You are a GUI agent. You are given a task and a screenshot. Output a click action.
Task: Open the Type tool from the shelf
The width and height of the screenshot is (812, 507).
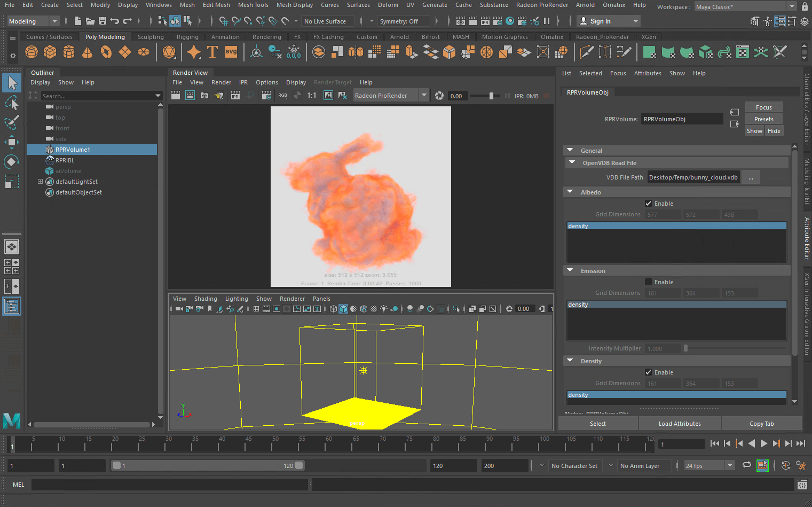[x=212, y=52]
